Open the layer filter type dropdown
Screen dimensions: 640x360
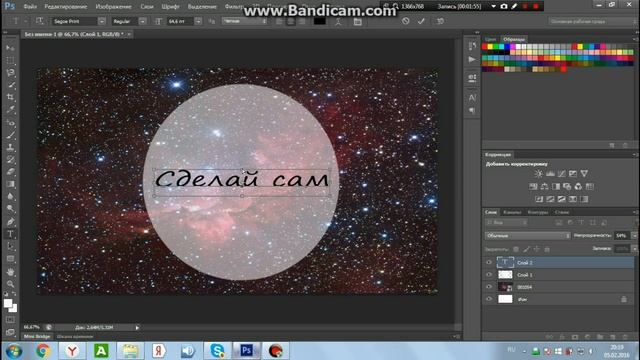click(x=506, y=222)
